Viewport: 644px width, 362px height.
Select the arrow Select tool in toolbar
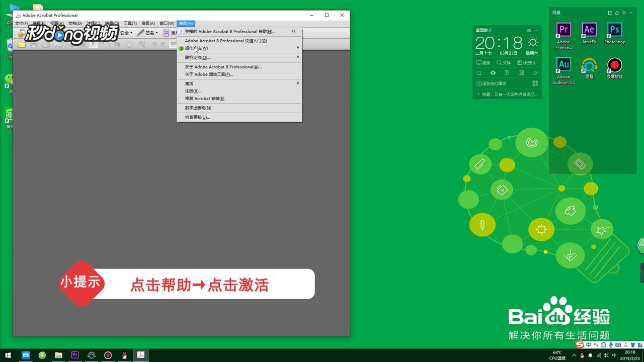click(118, 44)
